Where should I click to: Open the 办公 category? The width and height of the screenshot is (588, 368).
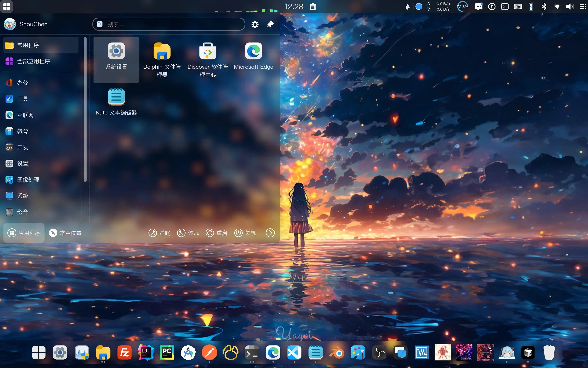pos(41,83)
